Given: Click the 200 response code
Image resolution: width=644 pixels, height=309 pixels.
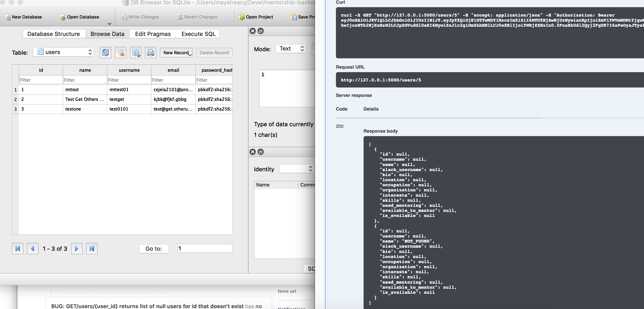Looking at the screenshot, I should [339, 126].
